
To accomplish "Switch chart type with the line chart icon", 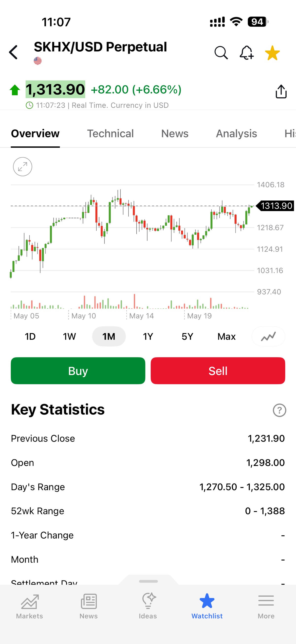I will point(268,336).
